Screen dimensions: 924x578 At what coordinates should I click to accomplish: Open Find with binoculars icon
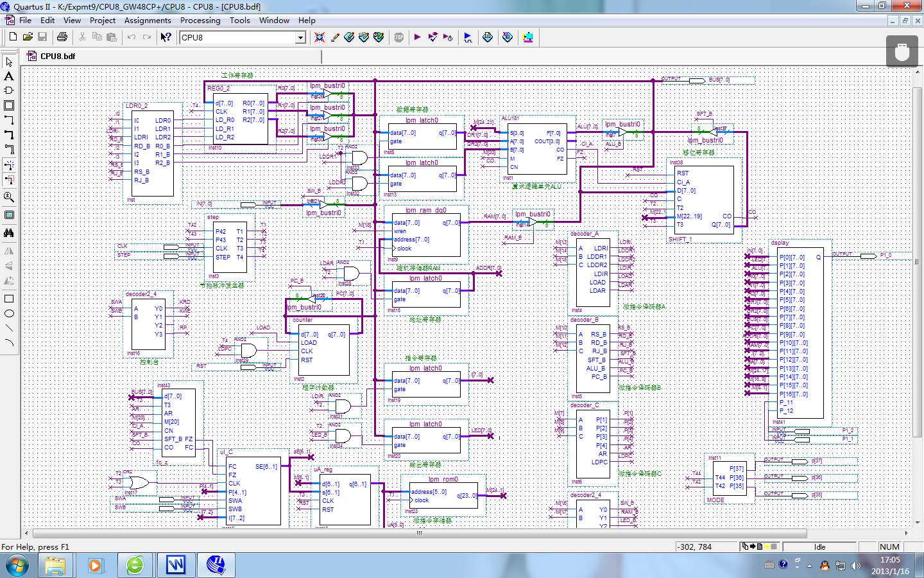point(9,232)
